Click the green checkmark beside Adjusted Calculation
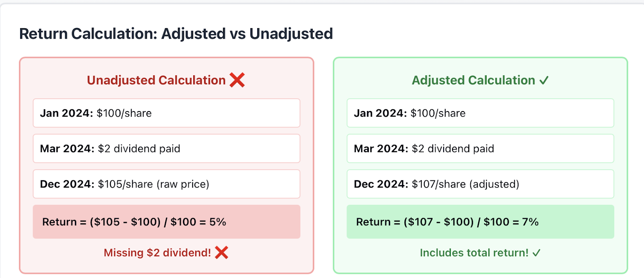 544,80
